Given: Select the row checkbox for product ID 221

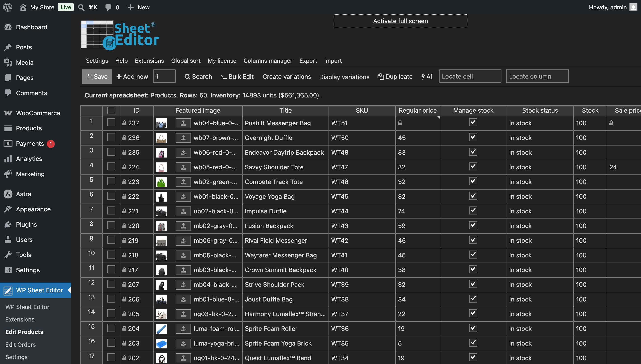Looking at the screenshot, I should click(111, 210).
